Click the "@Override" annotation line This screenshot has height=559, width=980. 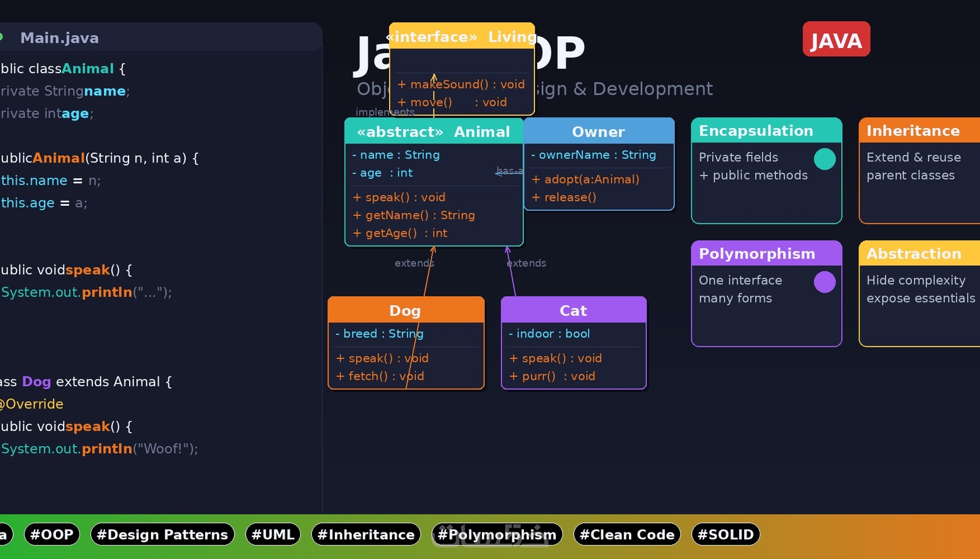32,404
